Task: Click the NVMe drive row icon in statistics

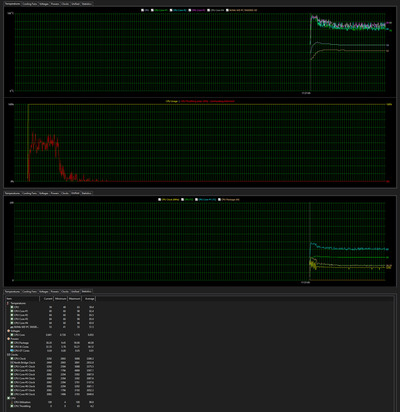Action: (12, 327)
